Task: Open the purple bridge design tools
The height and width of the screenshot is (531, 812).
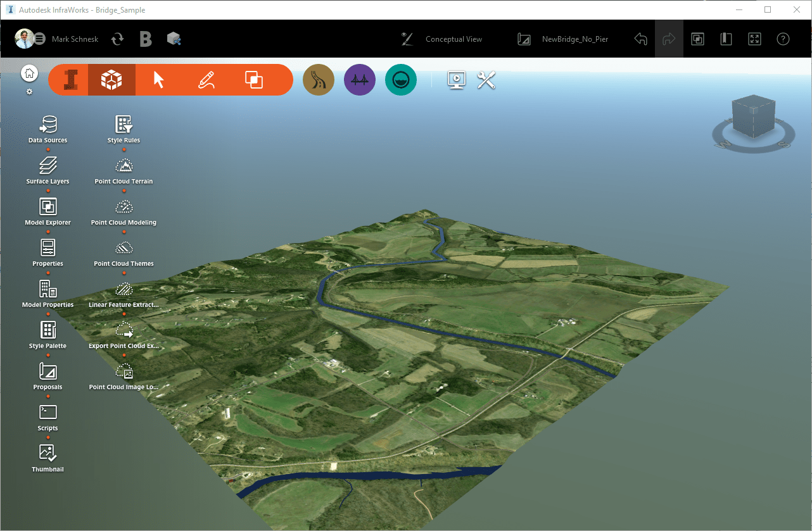Action: coord(360,80)
